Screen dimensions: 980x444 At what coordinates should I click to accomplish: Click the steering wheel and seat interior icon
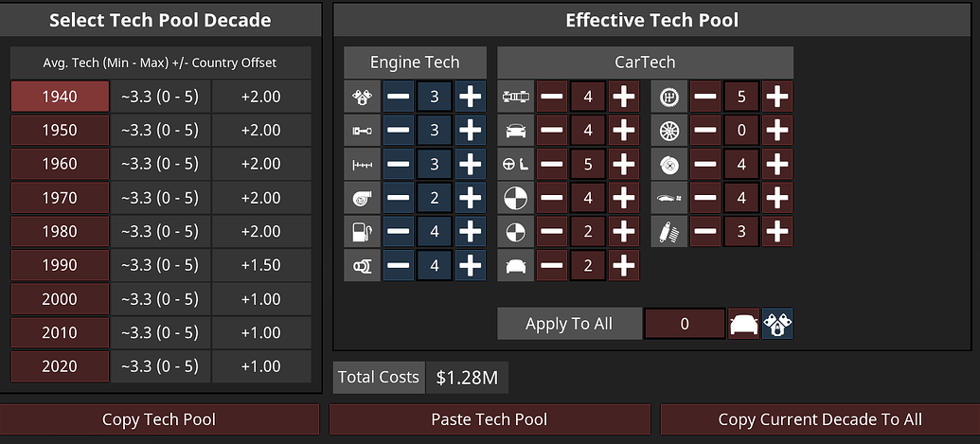(x=516, y=164)
